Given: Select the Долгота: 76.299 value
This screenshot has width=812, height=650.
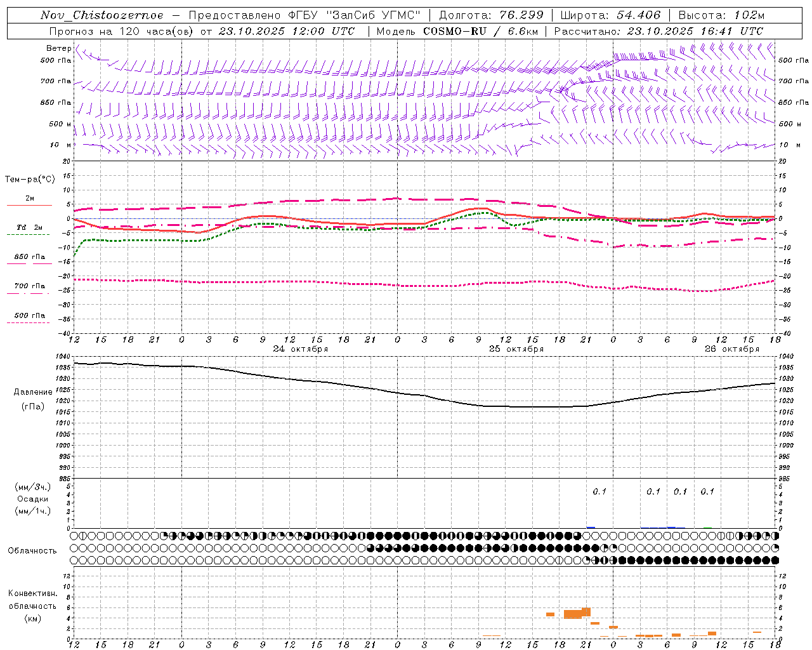Looking at the screenshot, I should [491, 15].
